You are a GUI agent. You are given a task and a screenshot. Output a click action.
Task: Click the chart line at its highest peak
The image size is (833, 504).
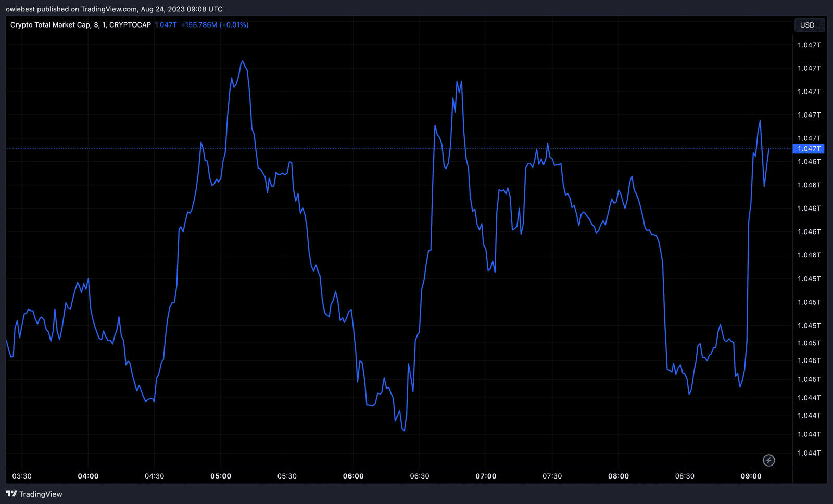click(x=243, y=61)
